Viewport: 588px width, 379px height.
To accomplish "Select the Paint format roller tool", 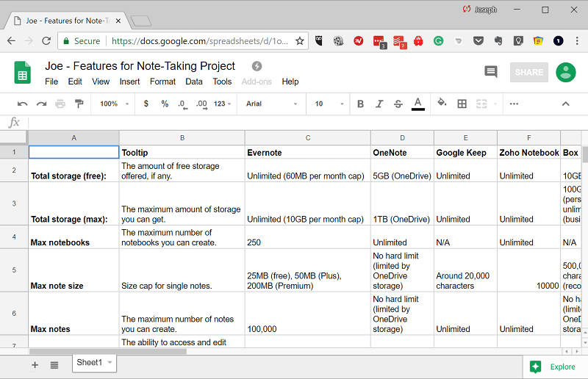I will 79,104.
